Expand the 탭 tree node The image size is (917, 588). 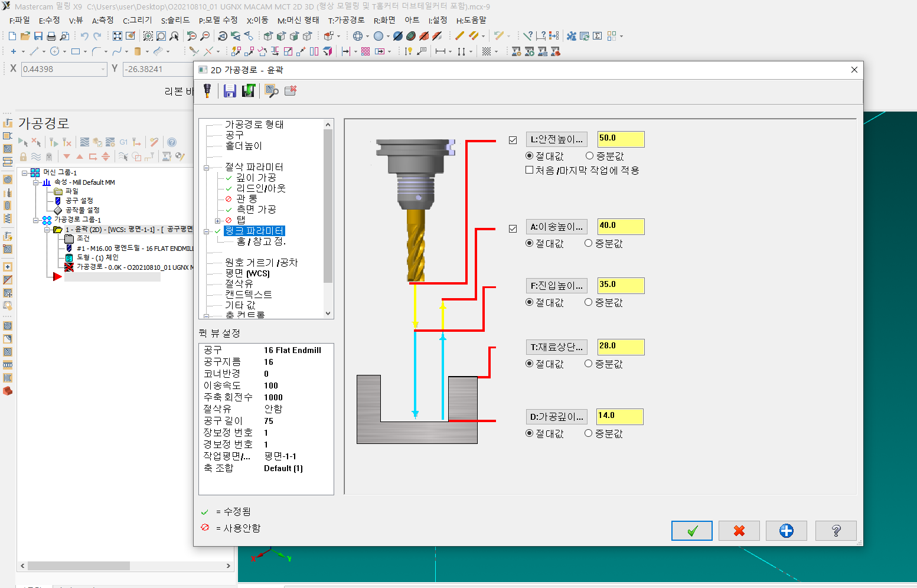point(218,221)
